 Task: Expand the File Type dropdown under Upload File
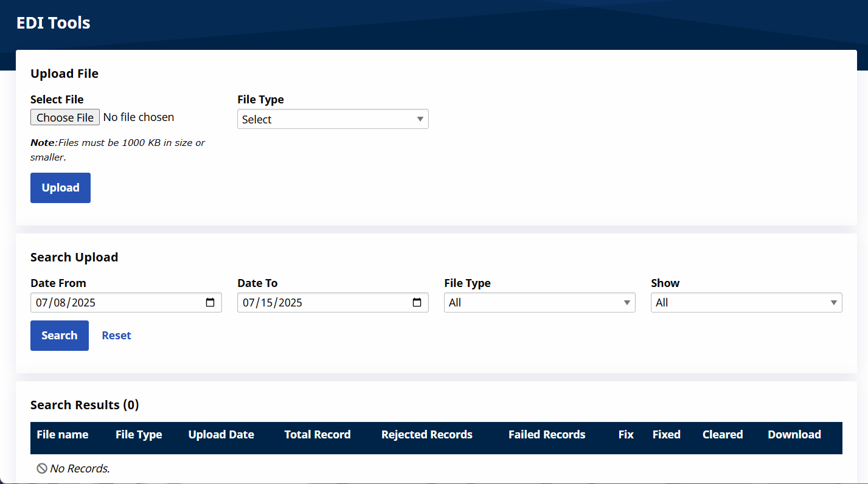click(333, 119)
